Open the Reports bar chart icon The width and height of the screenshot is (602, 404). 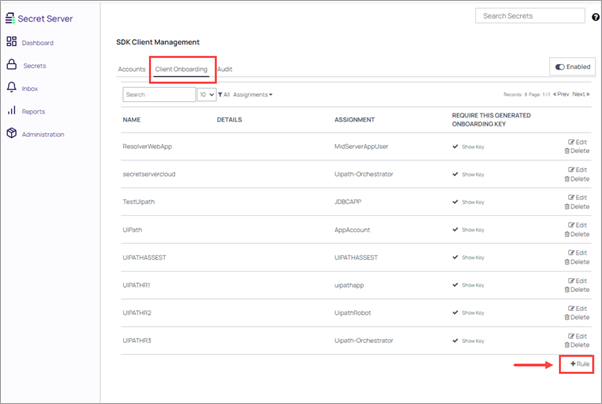click(x=12, y=110)
